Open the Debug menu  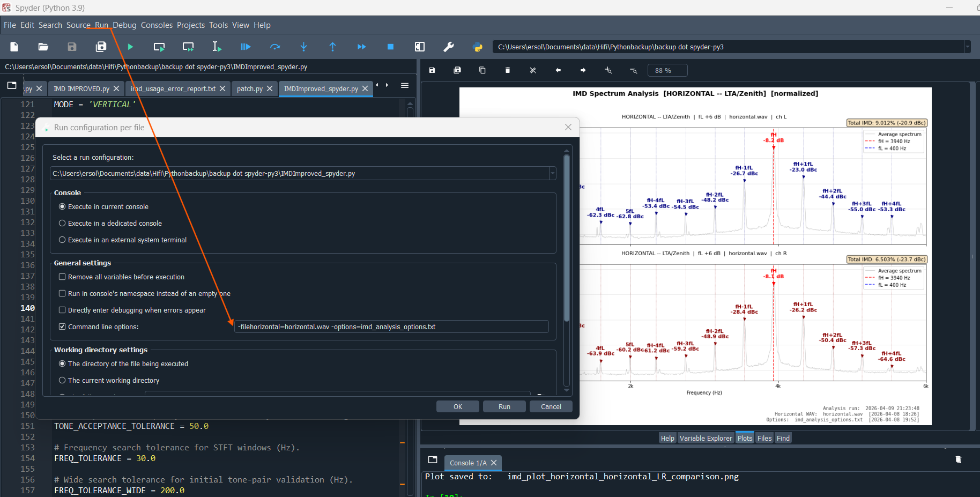coord(124,25)
